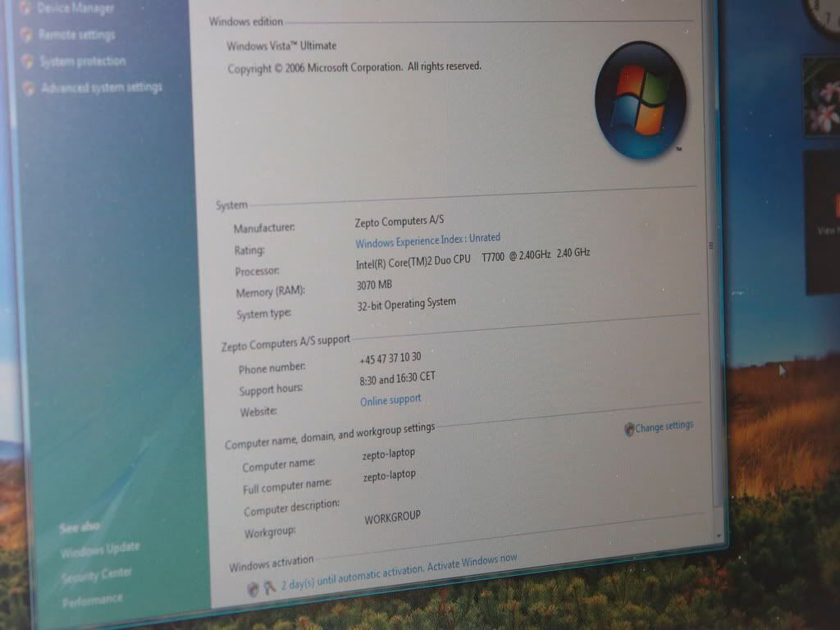Image resolution: width=840 pixels, height=630 pixels.
Task: Click shield icon next to Advanced system settings
Action: [x=29, y=87]
